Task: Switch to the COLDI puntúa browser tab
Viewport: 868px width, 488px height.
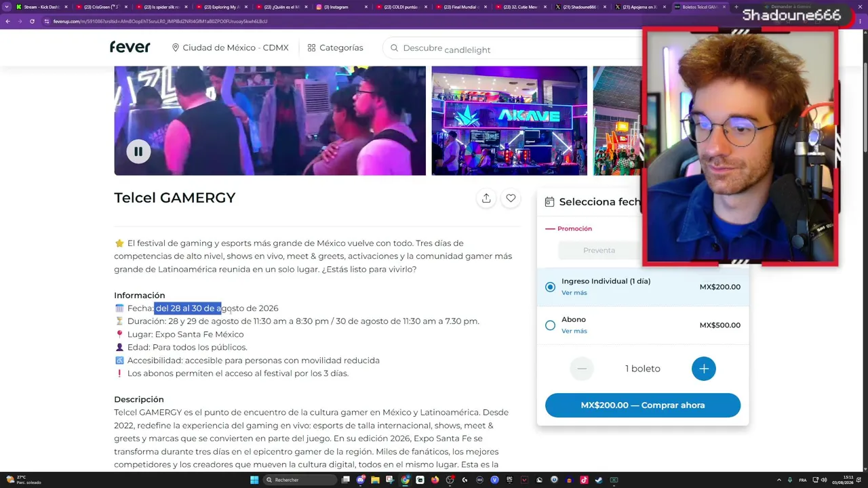Action: coord(401,7)
